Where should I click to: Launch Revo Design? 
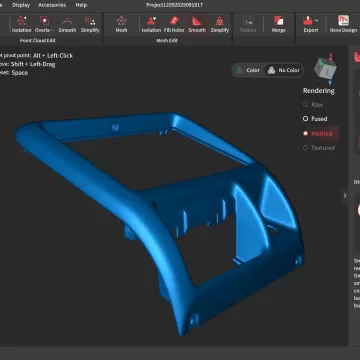(343, 24)
